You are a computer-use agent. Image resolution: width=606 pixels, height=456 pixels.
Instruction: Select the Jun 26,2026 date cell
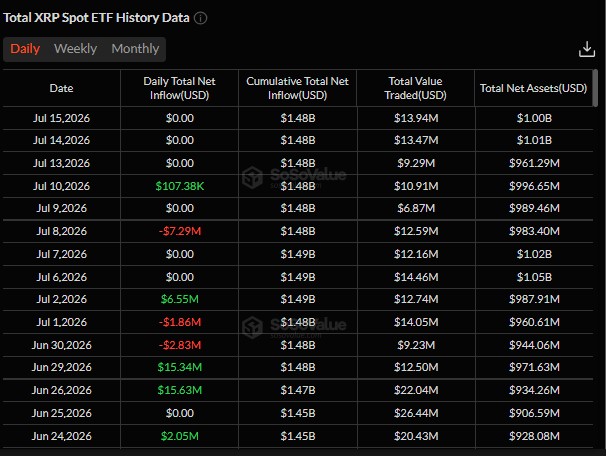pos(61,390)
